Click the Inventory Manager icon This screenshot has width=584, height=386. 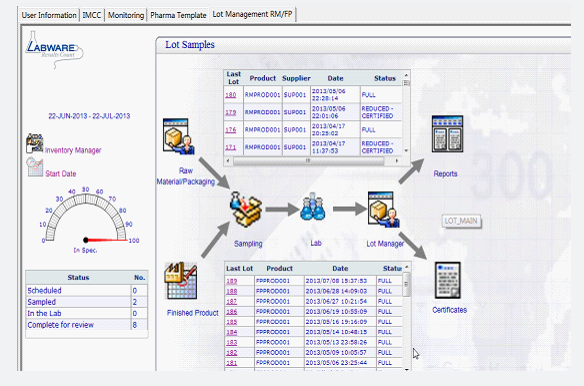(x=34, y=143)
